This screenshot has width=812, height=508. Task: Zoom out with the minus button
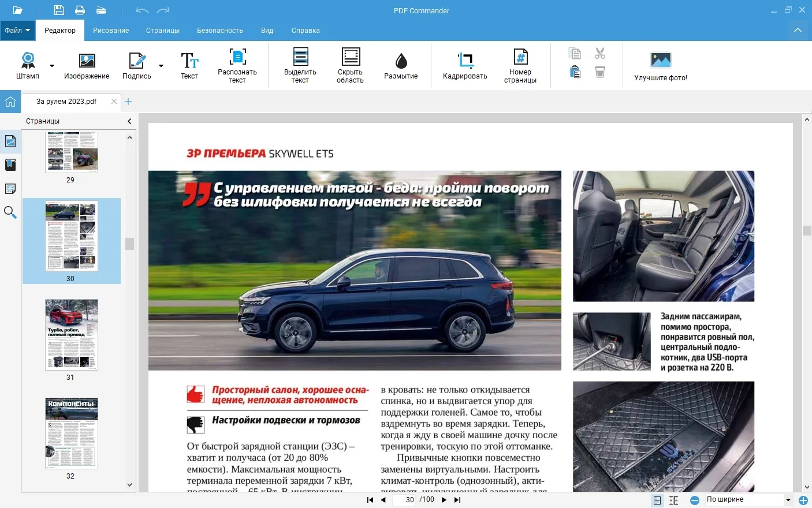pos(695,500)
